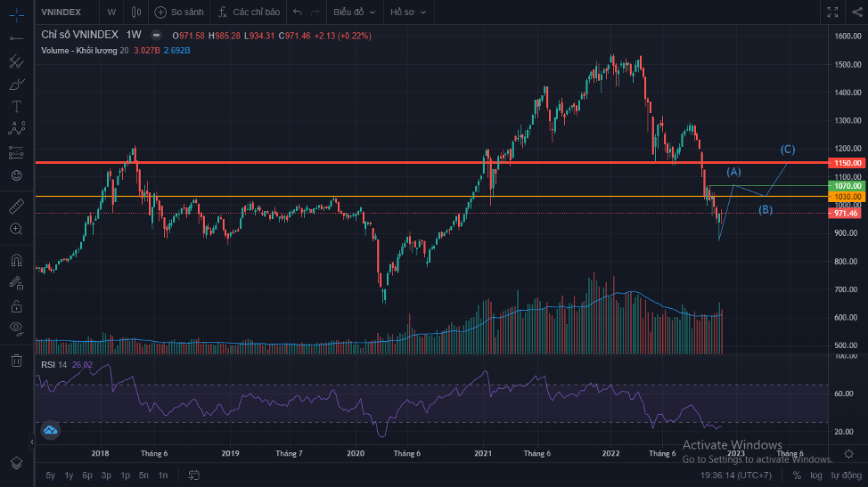Click the trash remove drawings icon
The width and height of the screenshot is (868, 487).
(16, 361)
